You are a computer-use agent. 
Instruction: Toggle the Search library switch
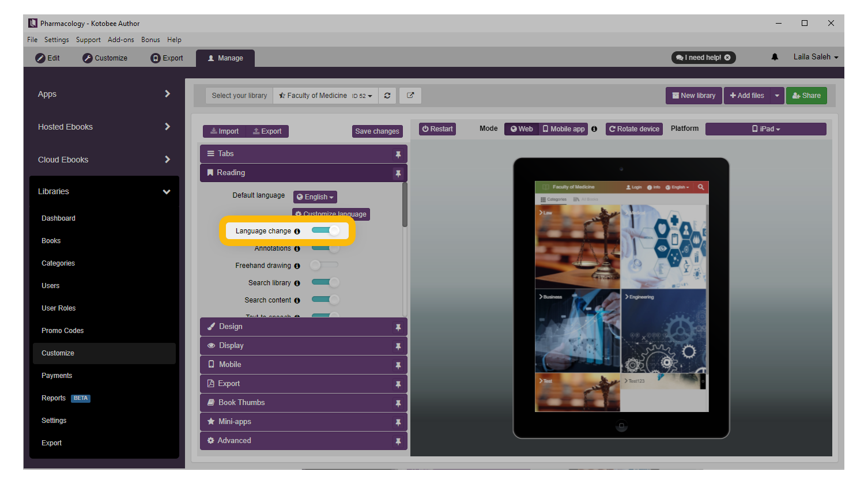pyautogui.click(x=326, y=282)
